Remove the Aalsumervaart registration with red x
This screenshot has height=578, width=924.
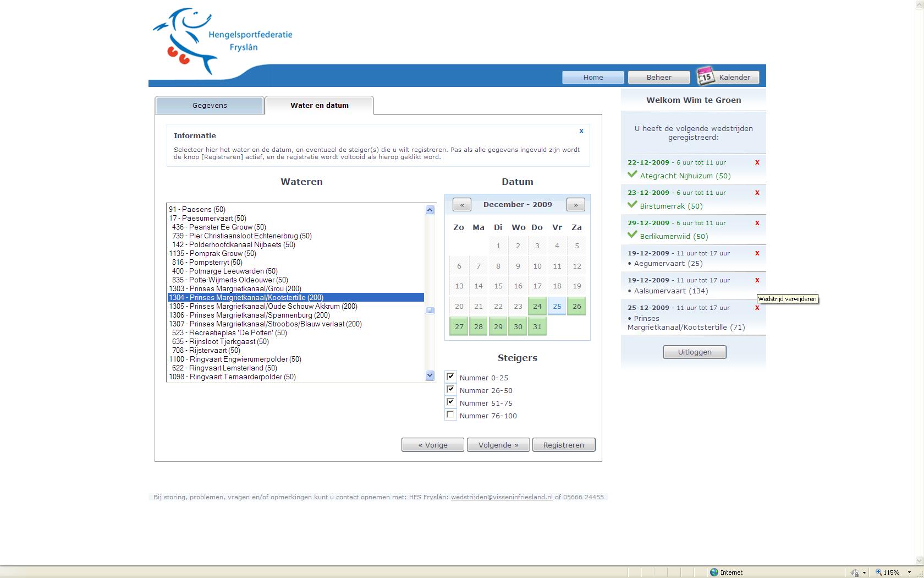[757, 280]
